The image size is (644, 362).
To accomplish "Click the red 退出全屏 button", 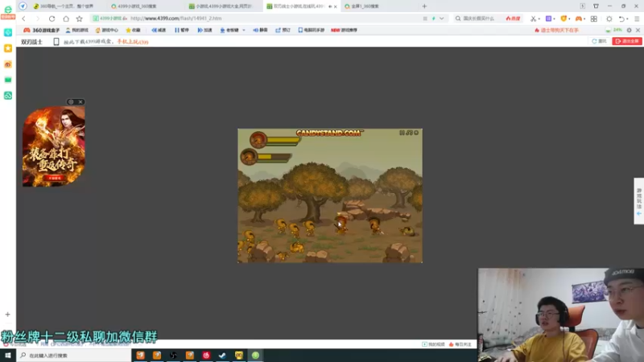I will (627, 41).
